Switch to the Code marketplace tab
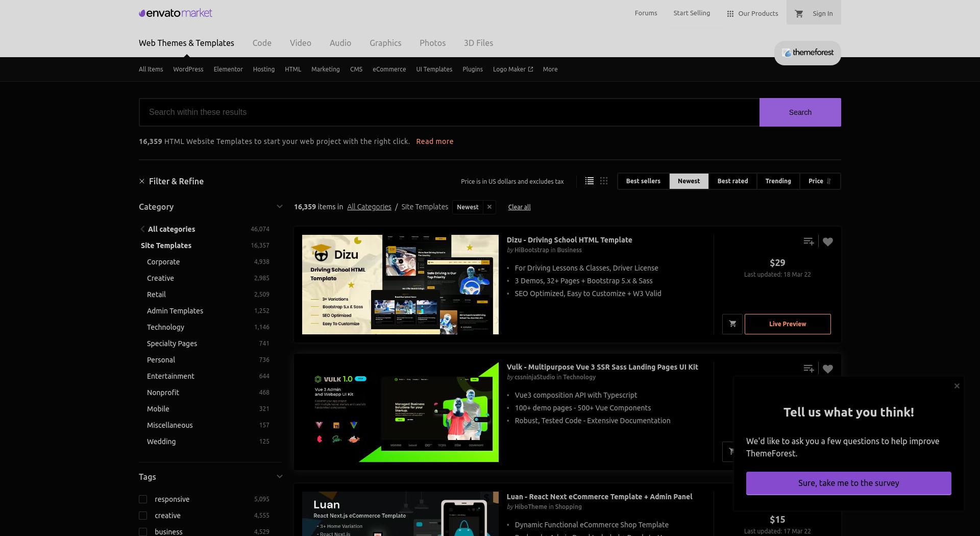Screen dimensions: 980x536 [262, 43]
